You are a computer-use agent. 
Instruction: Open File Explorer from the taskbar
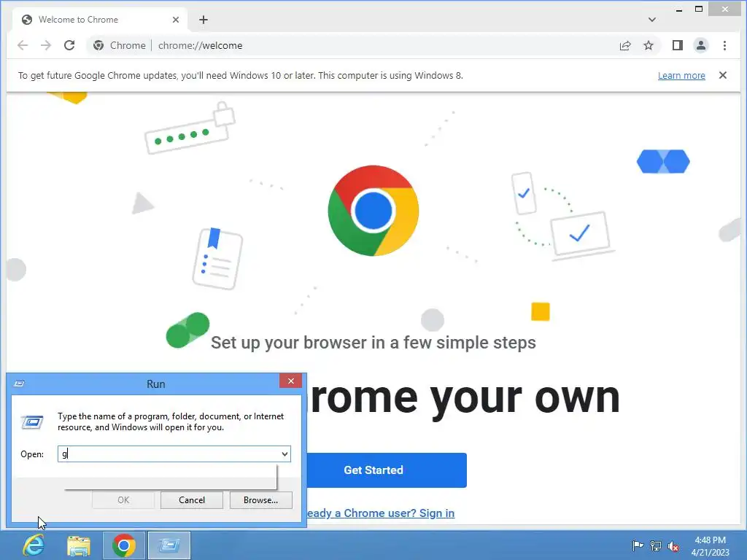(x=79, y=545)
